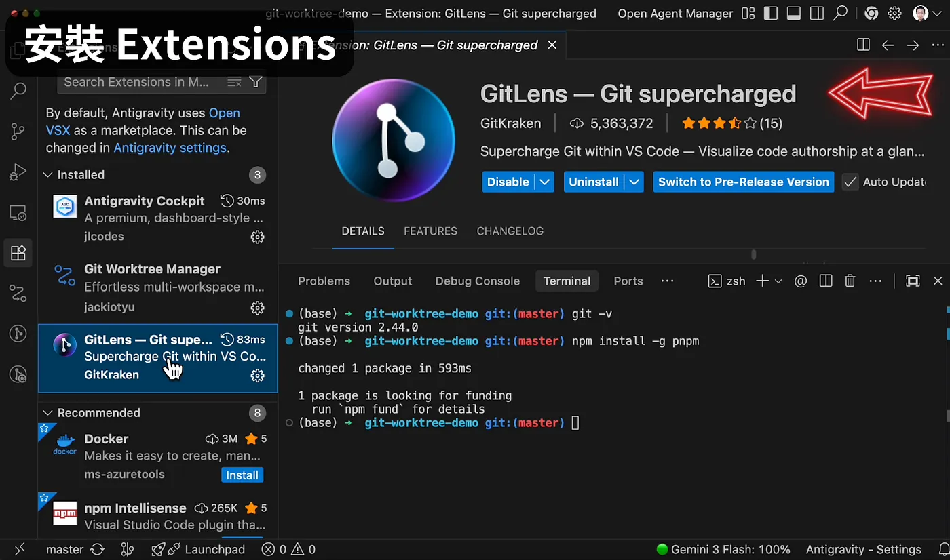The height and width of the screenshot is (560, 950).
Task: Kill terminal with the trash icon
Action: 850,281
